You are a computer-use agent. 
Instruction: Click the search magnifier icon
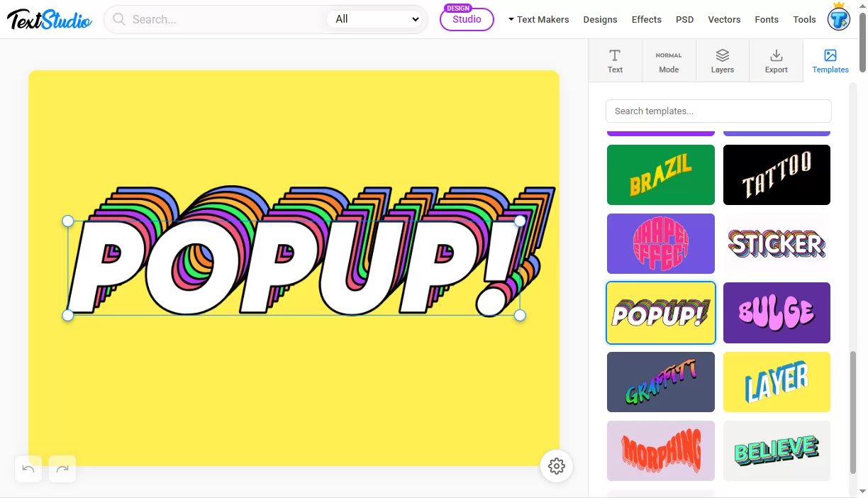pyautogui.click(x=119, y=19)
